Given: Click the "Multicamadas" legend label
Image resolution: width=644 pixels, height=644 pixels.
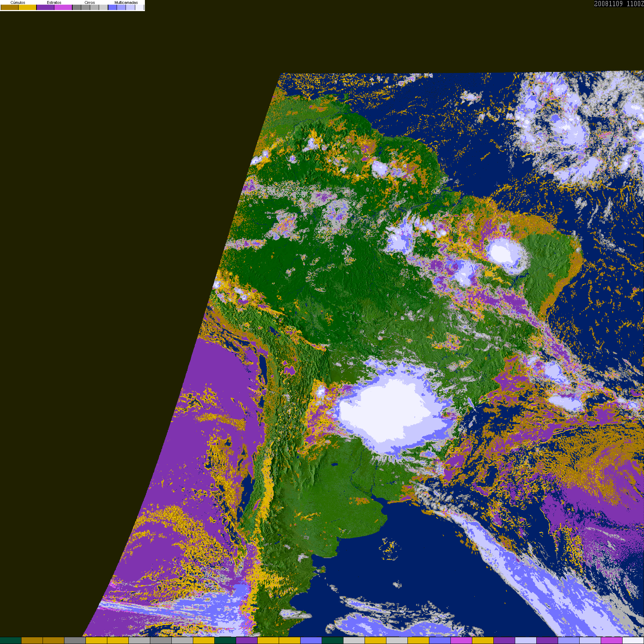Looking at the screenshot, I should 126,3.
